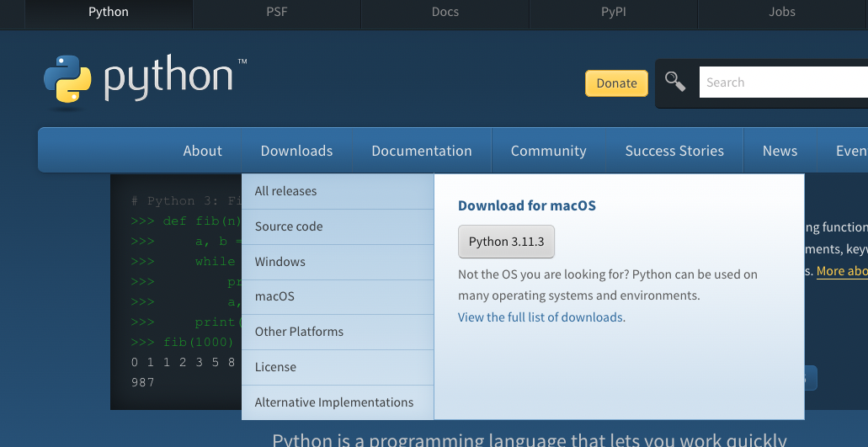Go to the PyPI top tab
This screenshot has width=868, height=447.
(614, 12)
